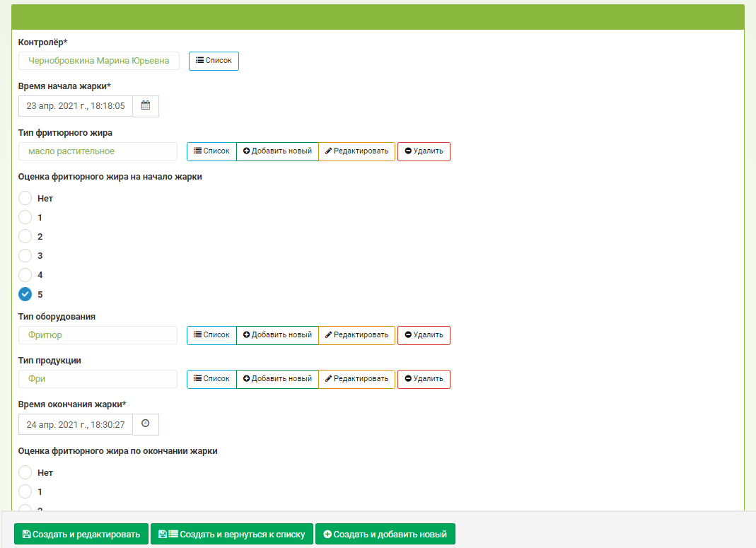Open calendar icon for frying start time

(x=146, y=106)
